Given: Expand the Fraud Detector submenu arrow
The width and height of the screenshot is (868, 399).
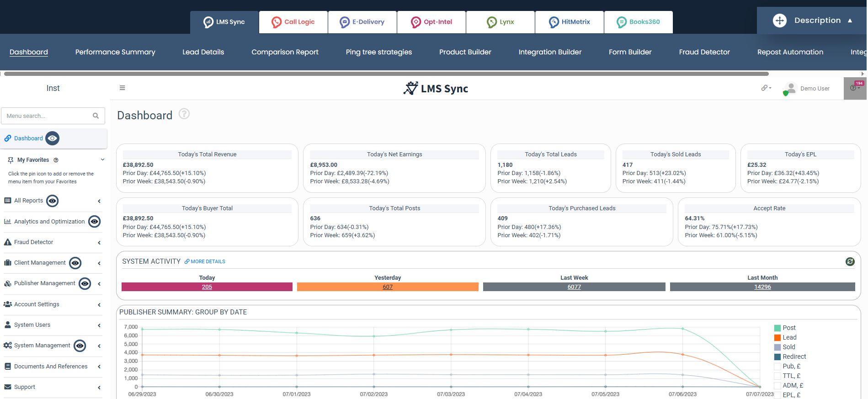Looking at the screenshot, I should [99, 243].
